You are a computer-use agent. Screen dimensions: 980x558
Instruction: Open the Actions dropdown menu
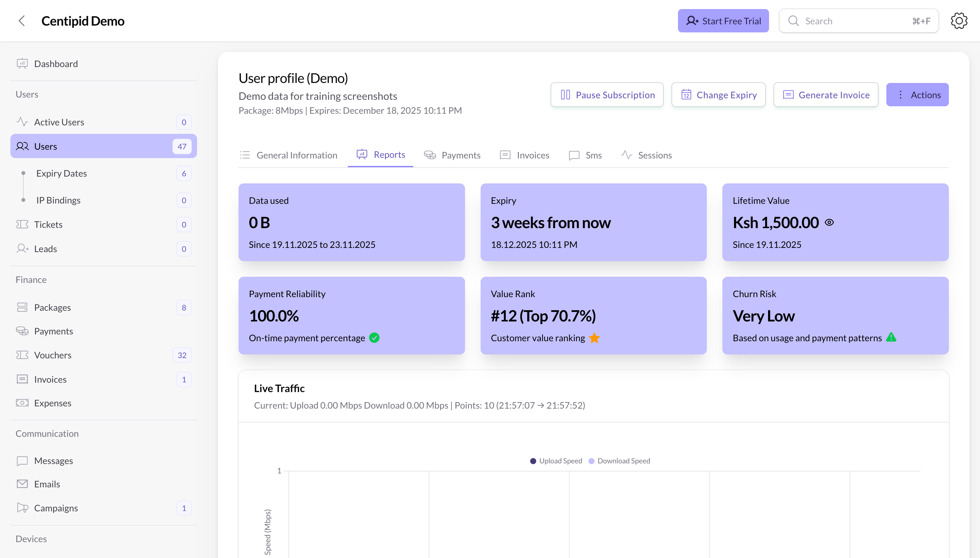[x=917, y=94]
